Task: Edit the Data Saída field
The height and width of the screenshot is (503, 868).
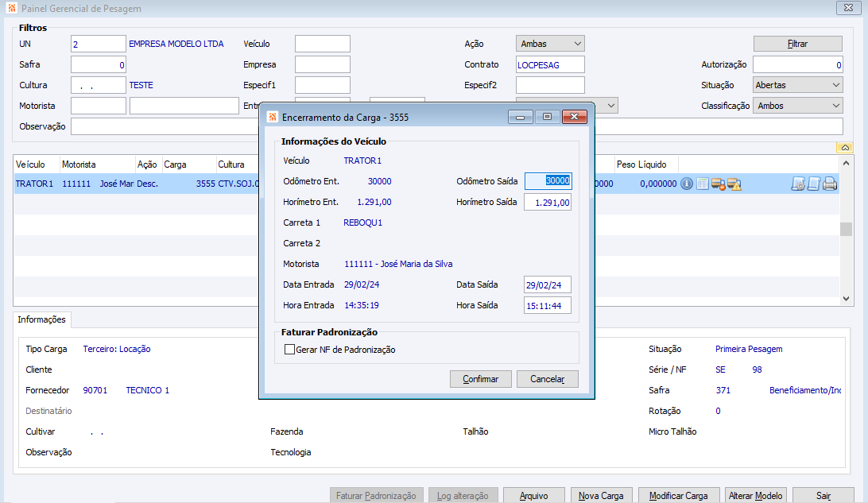Action: [548, 285]
